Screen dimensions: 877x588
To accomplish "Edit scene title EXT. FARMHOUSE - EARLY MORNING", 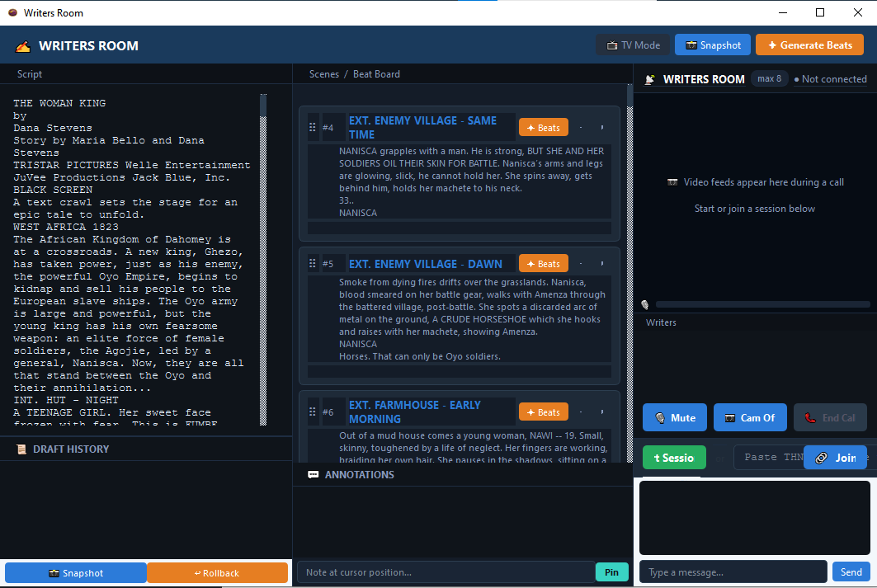I will tap(431, 412).
